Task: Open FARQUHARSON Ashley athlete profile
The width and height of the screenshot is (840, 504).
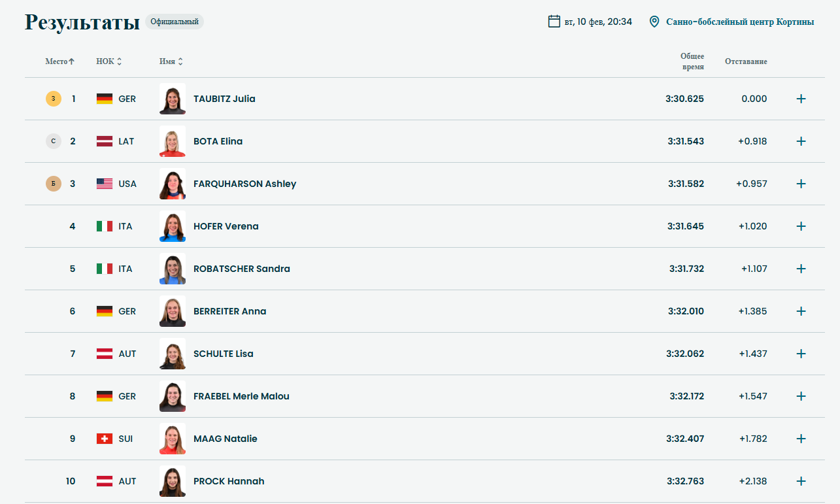Action: coord(244,184)
